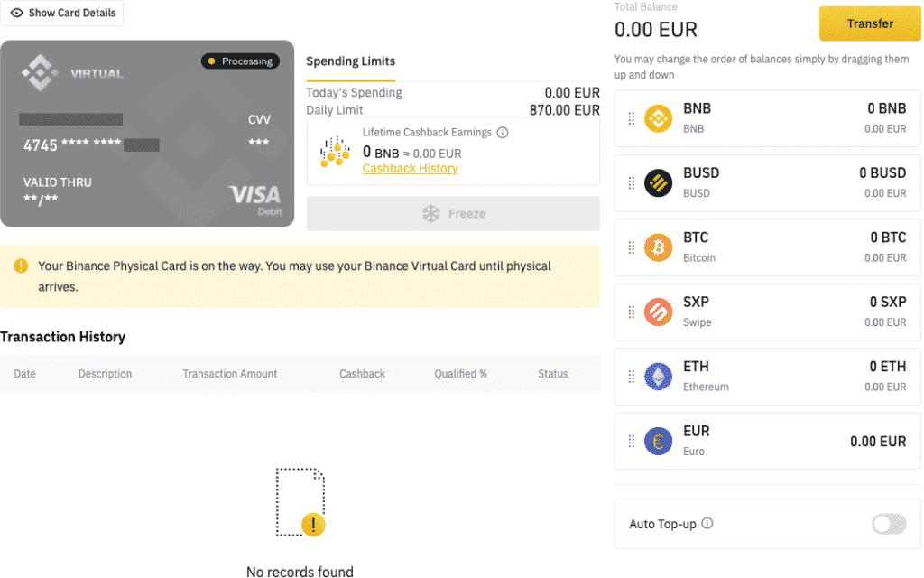Click the BNB coin icon

pos(658,118)
